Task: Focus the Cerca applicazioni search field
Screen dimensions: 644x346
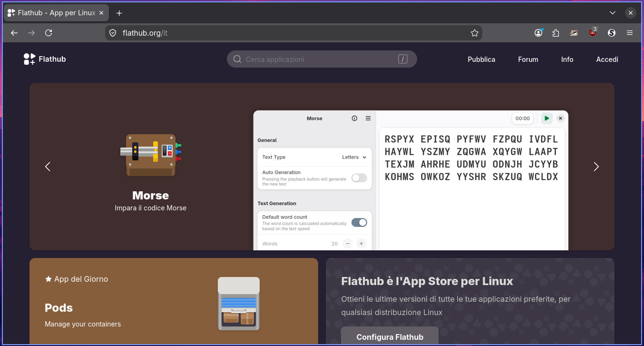Action: point(322,59)
